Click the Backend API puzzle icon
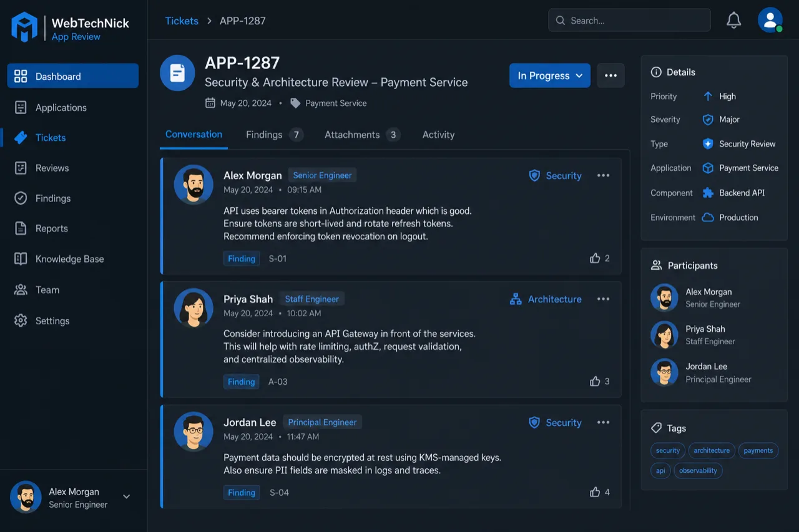Viewport: 799px width, 532px height. pos(708,193)
